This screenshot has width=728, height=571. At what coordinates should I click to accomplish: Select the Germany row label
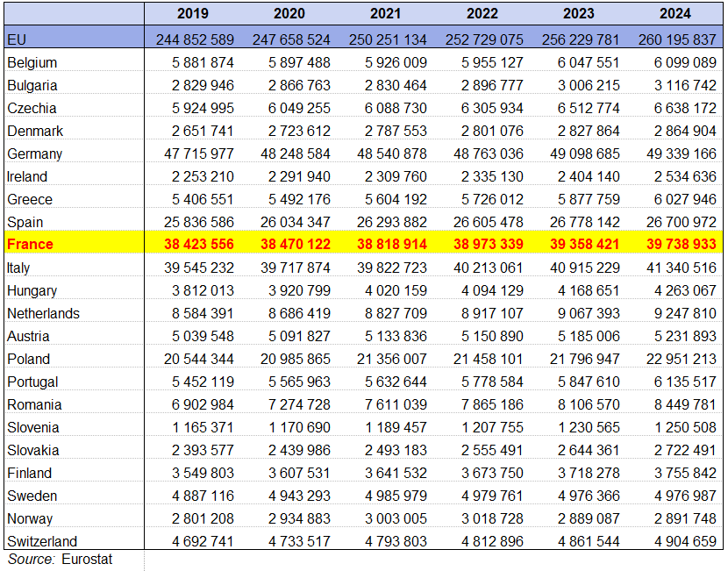[x=34, y=153]
